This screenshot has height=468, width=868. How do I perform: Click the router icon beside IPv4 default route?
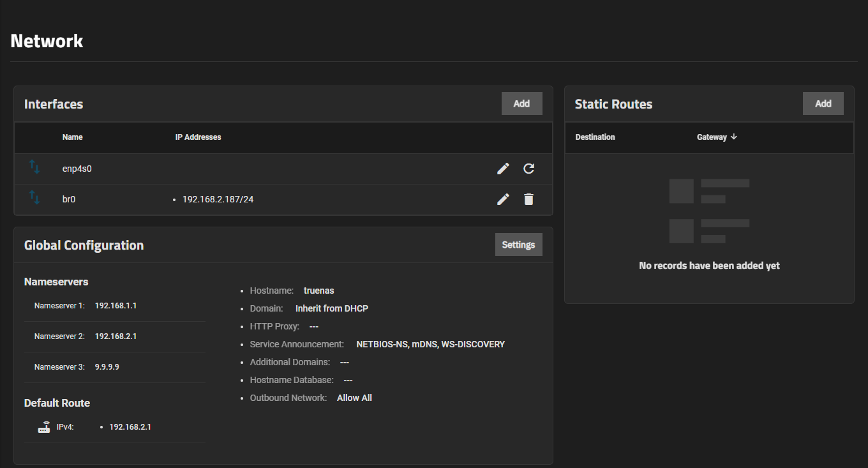(44, 427)
